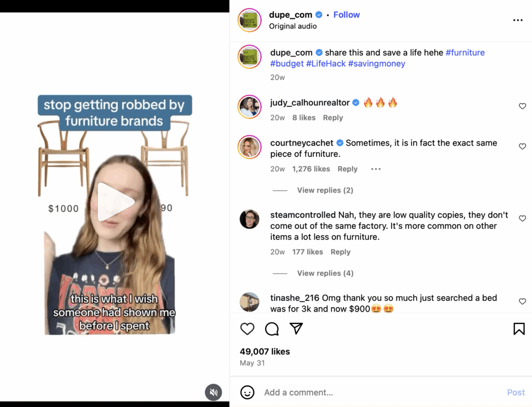The image size is (532, 407).
Task: Open more options on courtneycachet's comment
Action: 376,169
